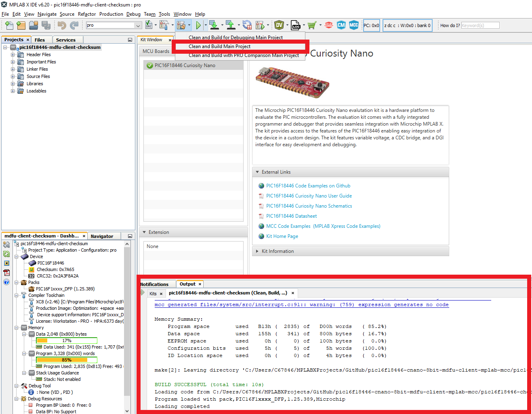Click the project properties icon in dashboard sidebar
The width and height of the screenshot is (532, 414).
[6, 244]
